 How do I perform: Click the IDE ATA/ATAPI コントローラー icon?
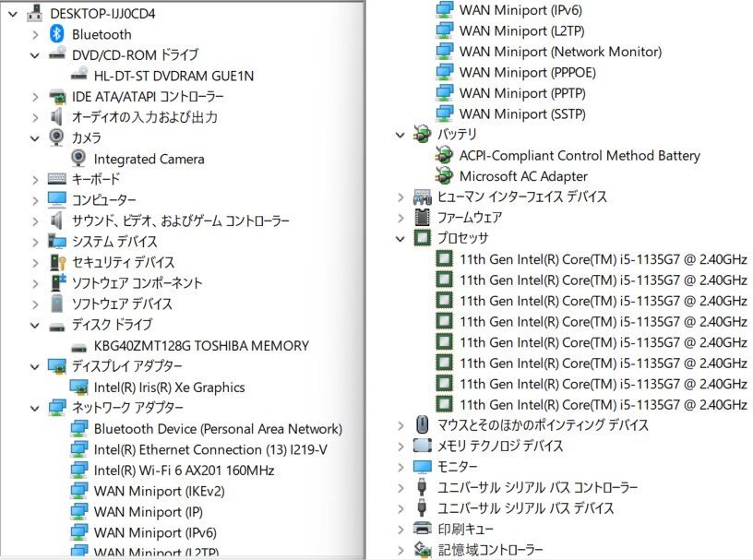pyautogui.click(x=56, y=97)
